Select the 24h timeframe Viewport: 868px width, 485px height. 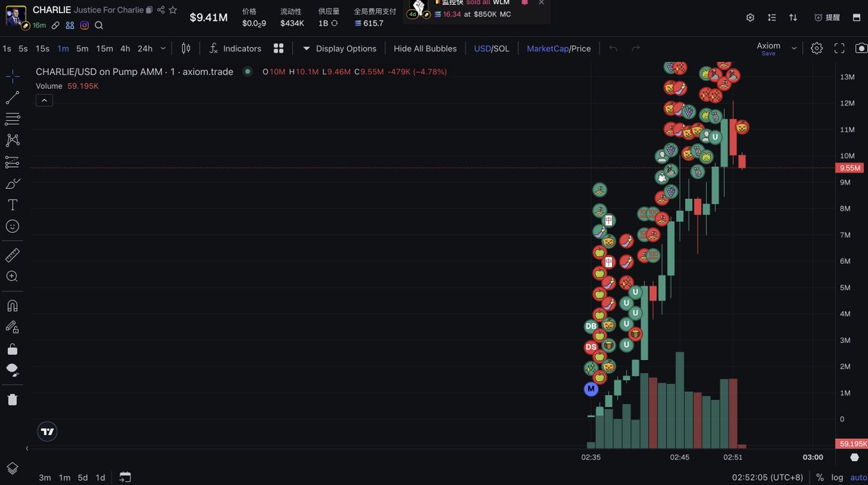pos(145,48)
